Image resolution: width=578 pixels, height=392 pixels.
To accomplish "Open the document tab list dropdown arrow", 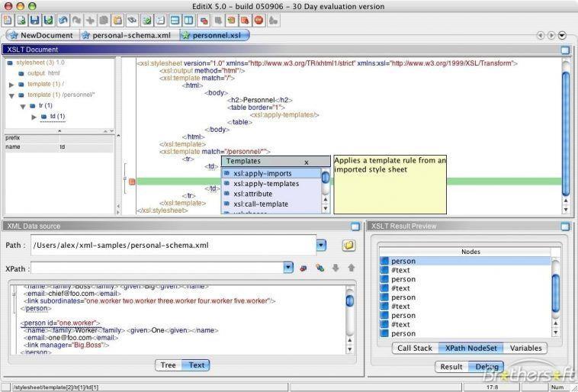I will coord(562,35).
